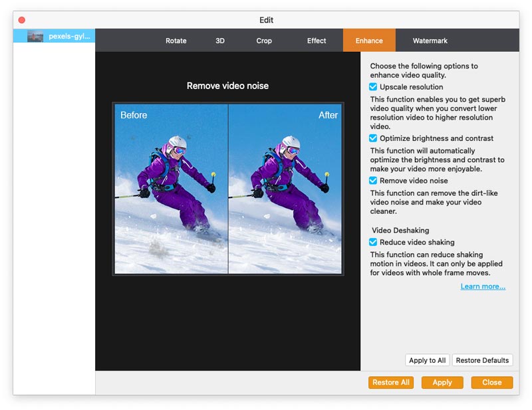Click the orange Apply button

point(442,383)
